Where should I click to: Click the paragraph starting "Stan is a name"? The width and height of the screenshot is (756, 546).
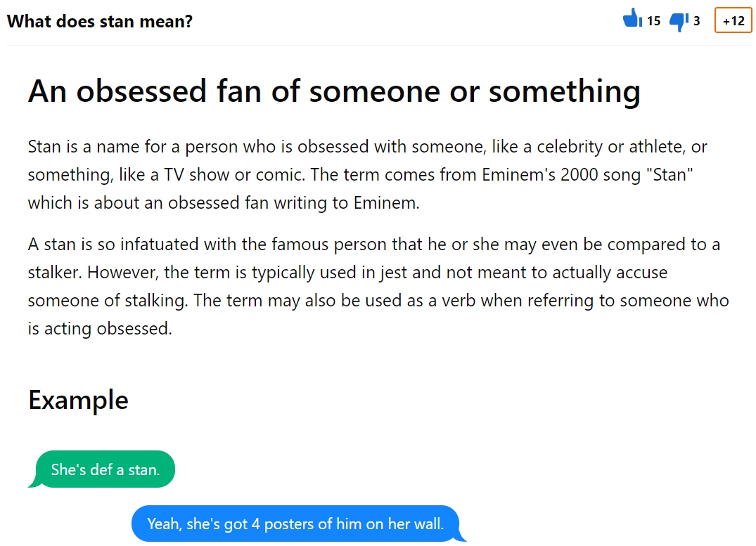point(367,174)
